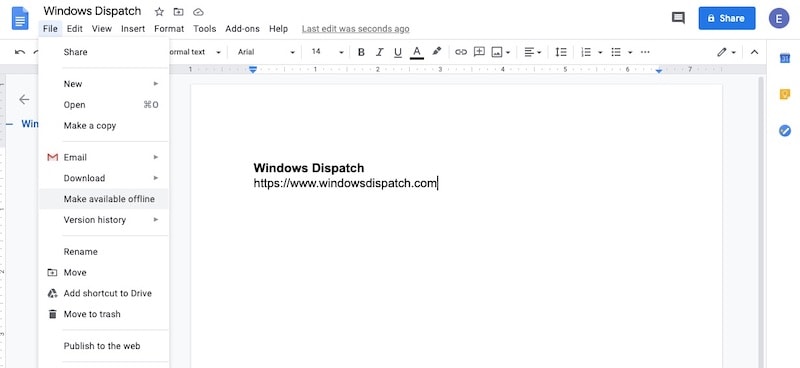
Task: Click the Drive shortcut icon in menu
Action: tap(52, 293)
